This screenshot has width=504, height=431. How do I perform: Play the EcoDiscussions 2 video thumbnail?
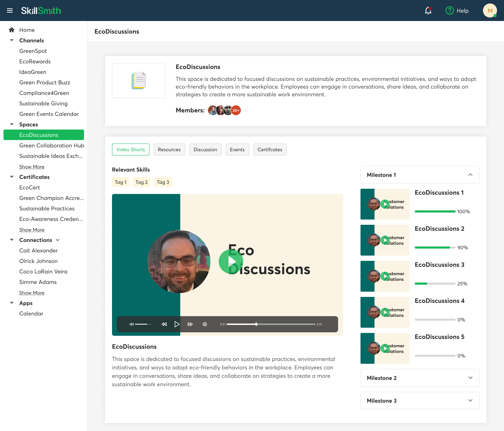click(385, 240)
